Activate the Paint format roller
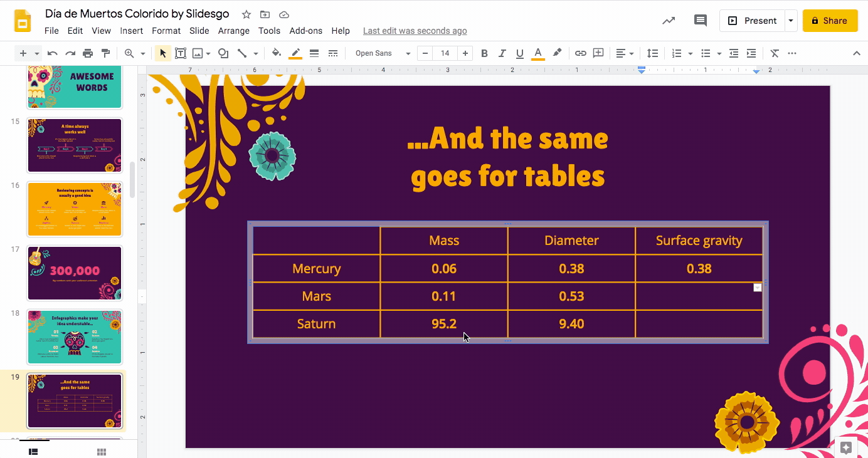868x458 pixels. 105,53
